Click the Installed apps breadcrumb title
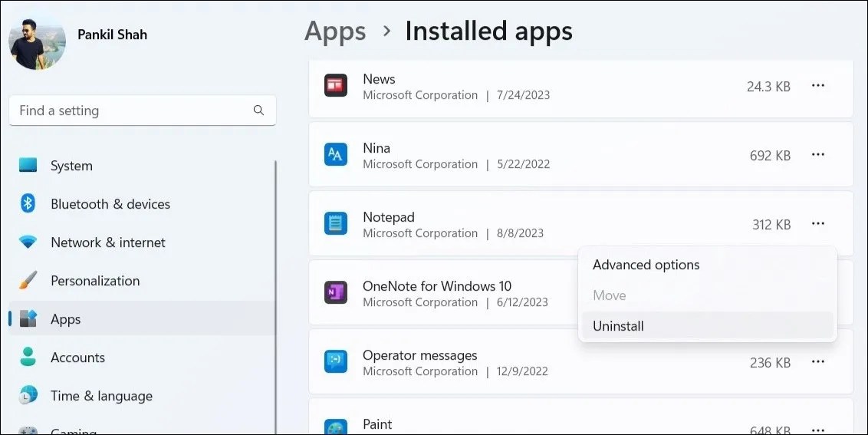This screenshot has width=868, height=435. point(488,31)
